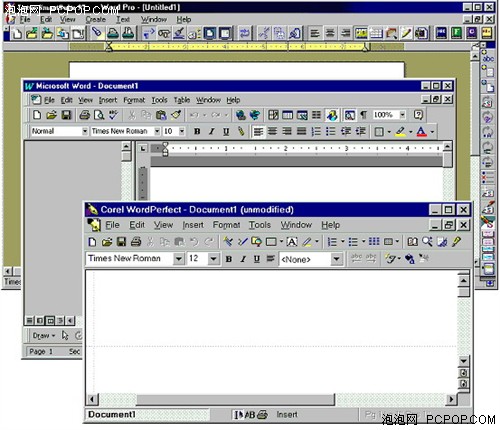Click Previous Page button on WordPerfect scrollbar
500x430 pixels.
click(x=463, y=373)
